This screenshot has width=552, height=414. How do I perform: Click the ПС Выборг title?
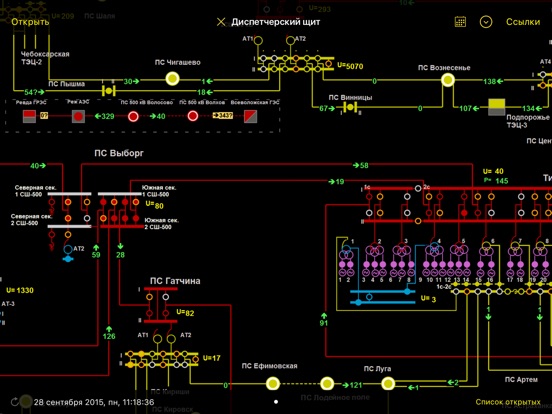pos(119,153)
